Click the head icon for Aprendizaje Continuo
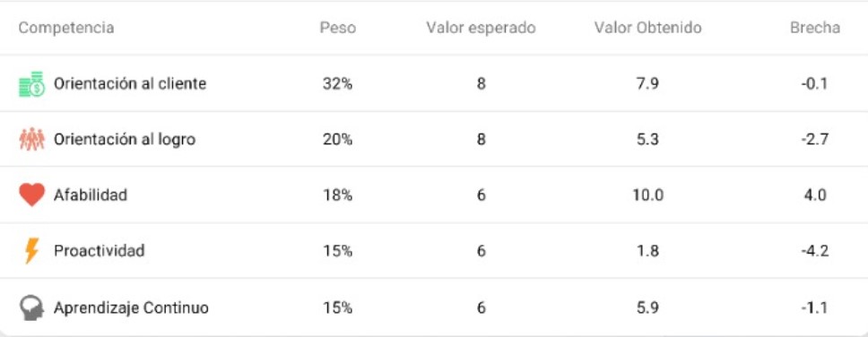Screen dimensions: 868x337 tap(31, 307)
